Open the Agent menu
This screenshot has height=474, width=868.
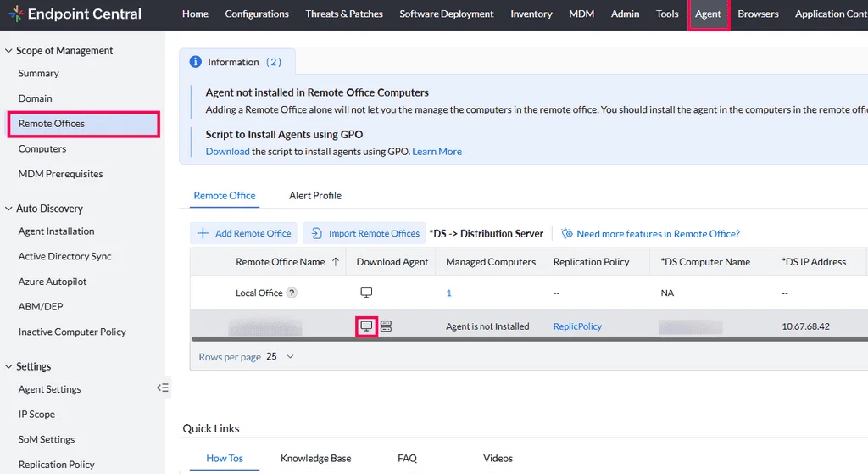pos(708,14)
